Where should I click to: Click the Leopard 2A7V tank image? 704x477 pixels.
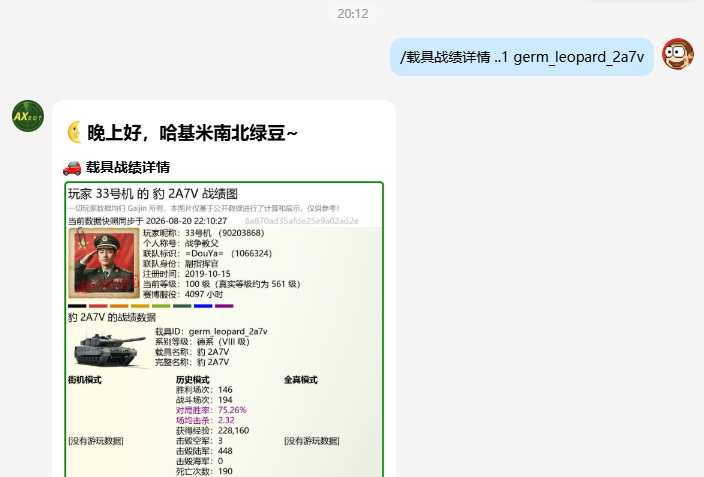(x=109, y=349)
